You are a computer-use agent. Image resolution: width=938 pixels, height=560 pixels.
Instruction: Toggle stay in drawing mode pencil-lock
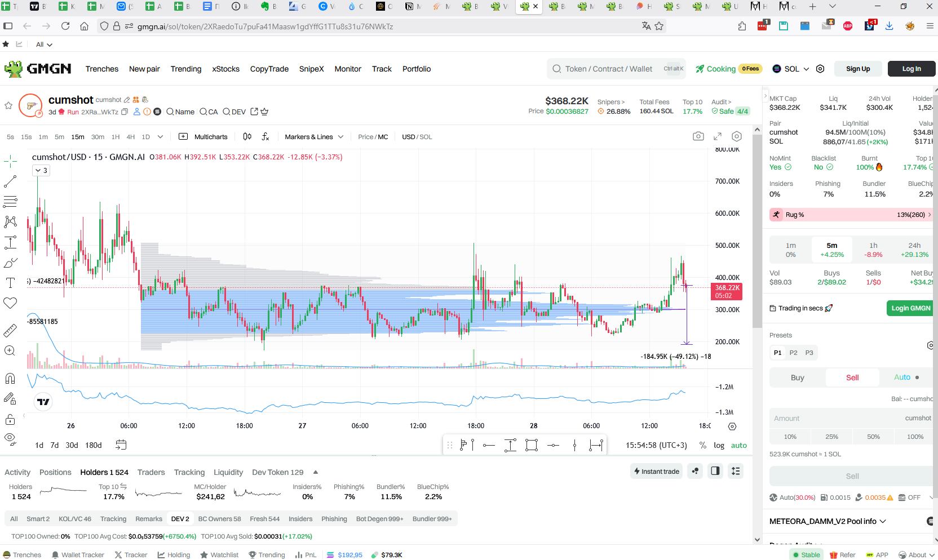click(x=10, y=399)
